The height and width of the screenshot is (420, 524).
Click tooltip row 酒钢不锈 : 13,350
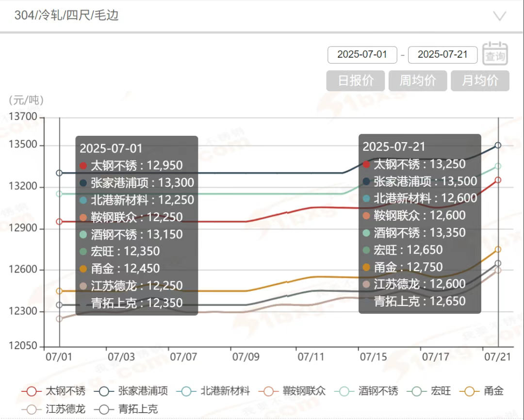(414, 233)
